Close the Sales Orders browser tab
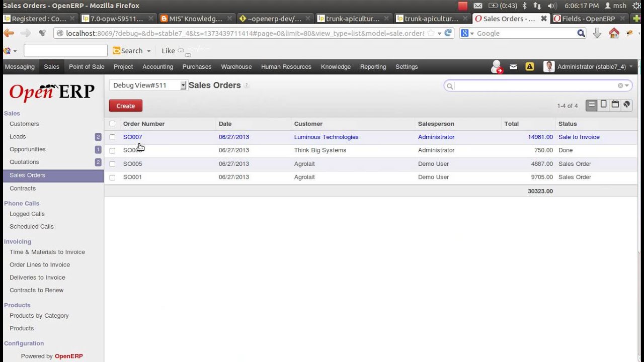Screen dimensions: 644x362 pyautogui.click(x=544, y=19)
